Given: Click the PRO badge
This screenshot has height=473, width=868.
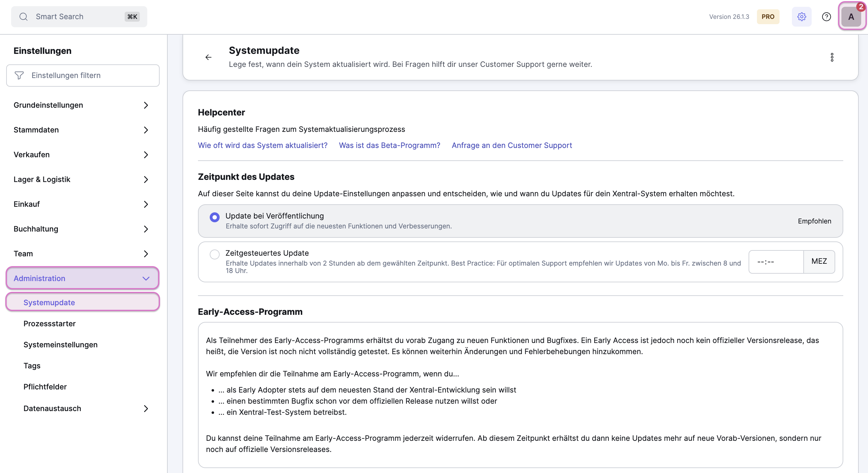Looking at the screenshot, I should pyautogui.click(x=768, y=16).
